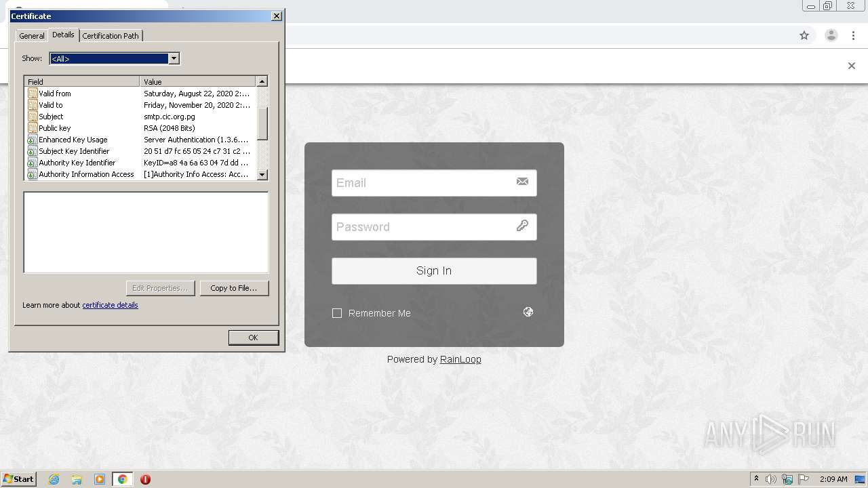Select the Valid to field row
Screen dimensions: 868x488
tap(140, 105)
